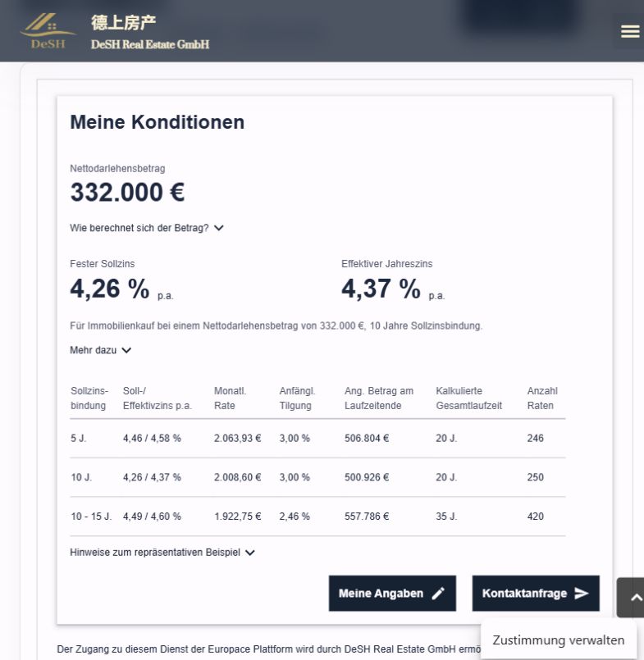644x660 pixels.
Task: Click the 'Meine Angaben' button
Action: 392,593
